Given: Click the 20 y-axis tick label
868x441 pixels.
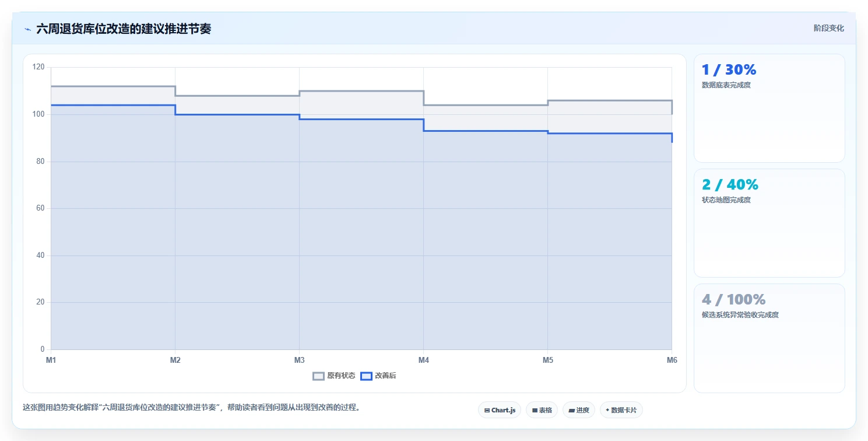Looking at the screenshot, I should pos(40,302).
